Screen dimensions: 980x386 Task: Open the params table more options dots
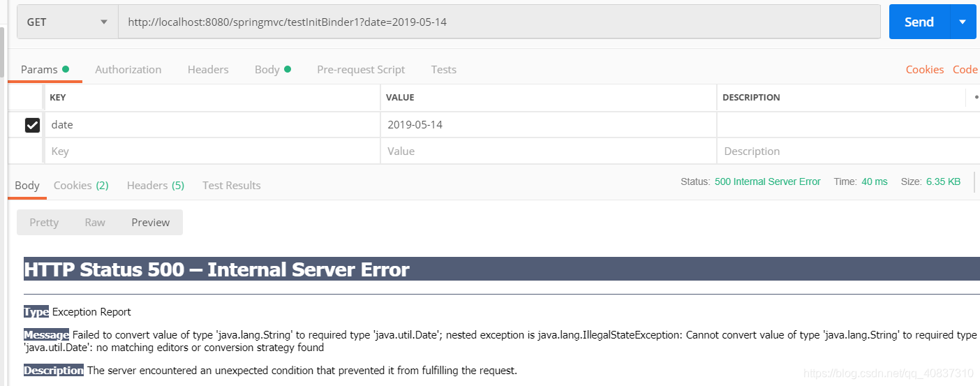click(976, 97)
